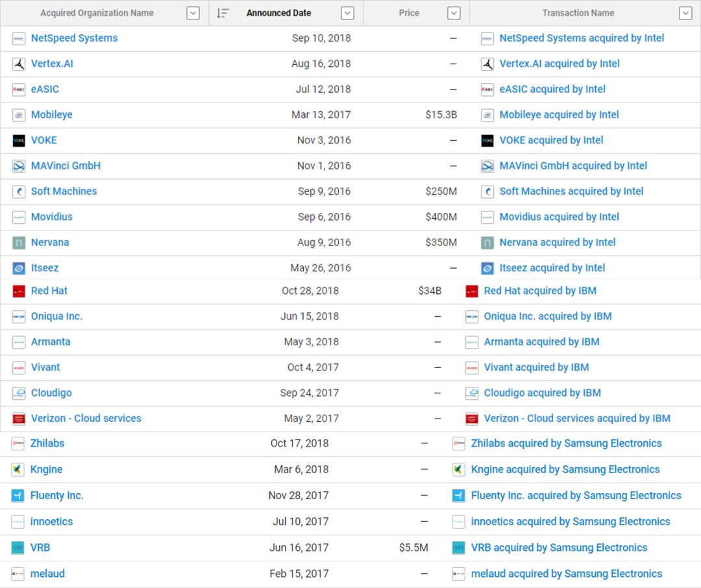
Task: Select the $5.5M price cell
Action: coord(413,548)
